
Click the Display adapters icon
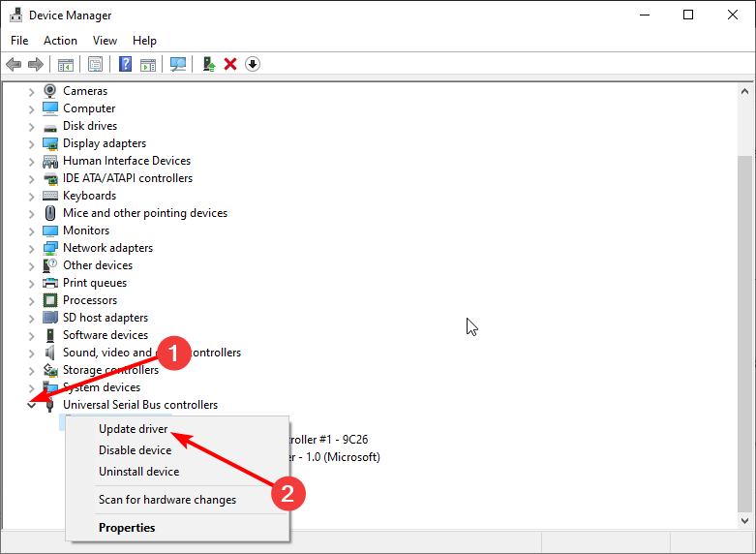click(x=50, y=143)
